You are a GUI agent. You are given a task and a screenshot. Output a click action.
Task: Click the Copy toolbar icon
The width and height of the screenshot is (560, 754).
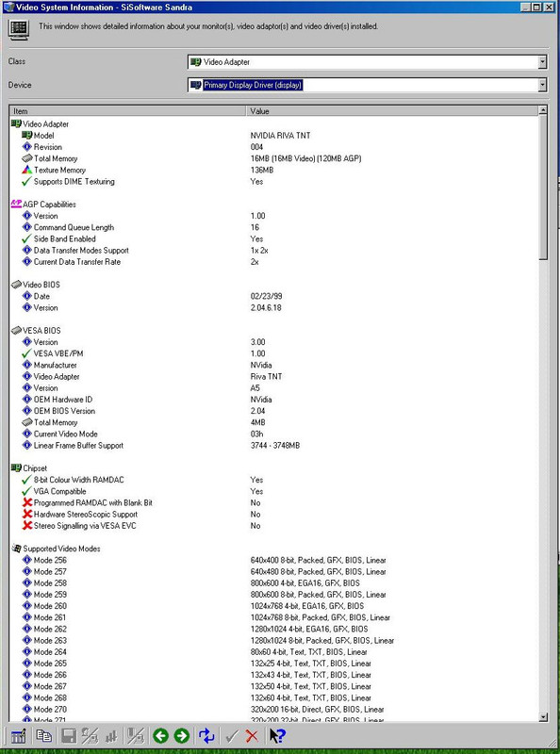tap(43, 736)
